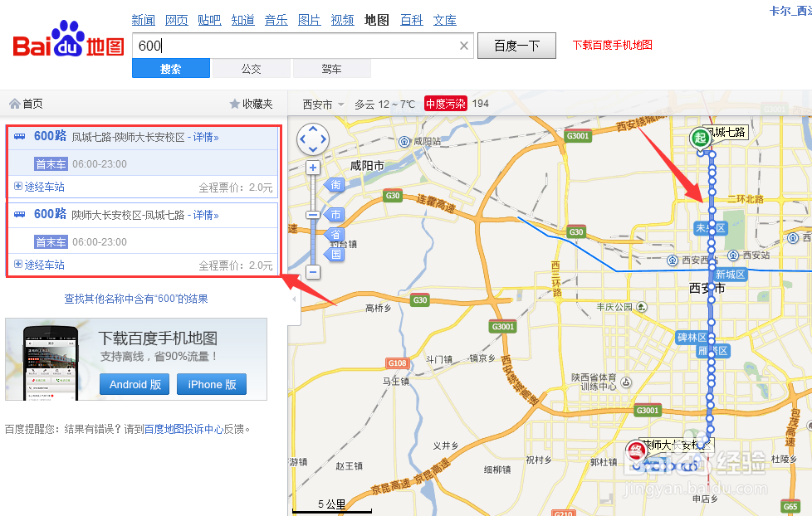
Task: Open the 新闻 navigation link
Action: pyautogui.click(x=144, y=20)
